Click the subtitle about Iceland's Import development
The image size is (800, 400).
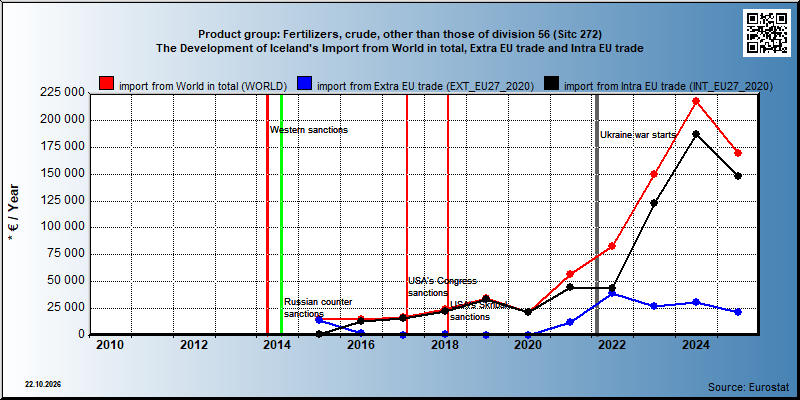click(400, 48)
